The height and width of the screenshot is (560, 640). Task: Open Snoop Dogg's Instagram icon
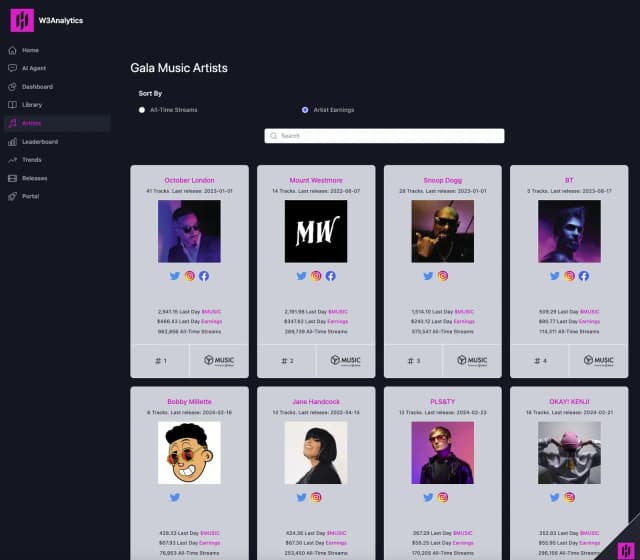pyautogui.click(x=443, y=276)
